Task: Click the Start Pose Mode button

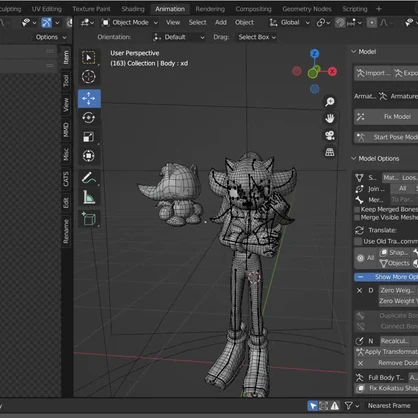Action: pyautogui.click(x=386, y=137)
